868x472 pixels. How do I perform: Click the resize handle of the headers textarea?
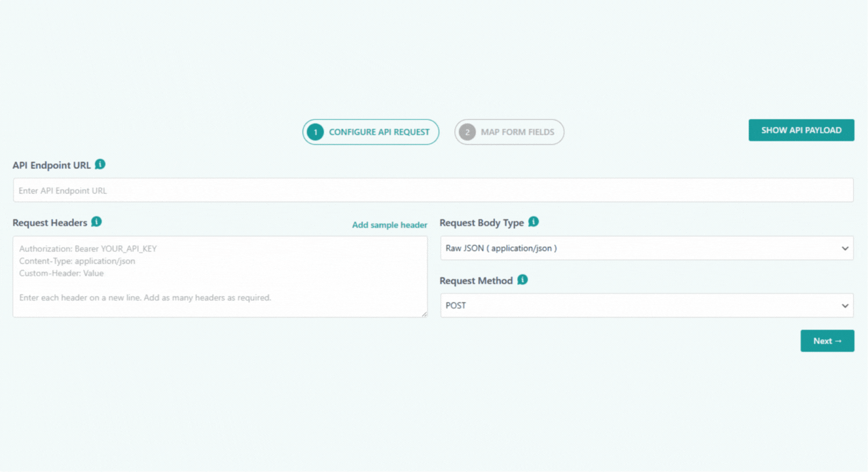coord(424,314)
